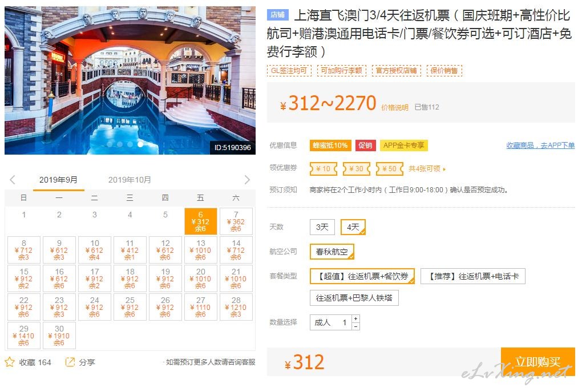Select September 13 priced ¥1010
578x392 pixels.
[x=200, y=250]
